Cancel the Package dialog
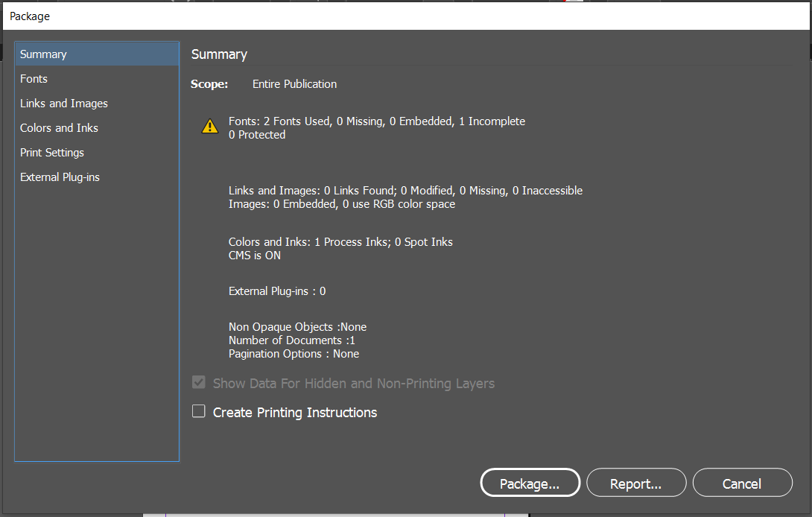The image size is (812, 517). [742, 483]
